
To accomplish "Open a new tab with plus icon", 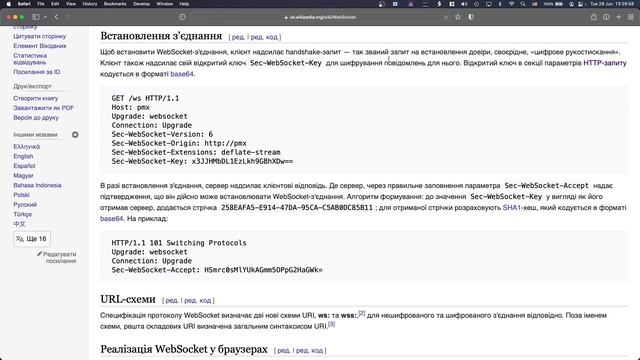I will point(618,17).
